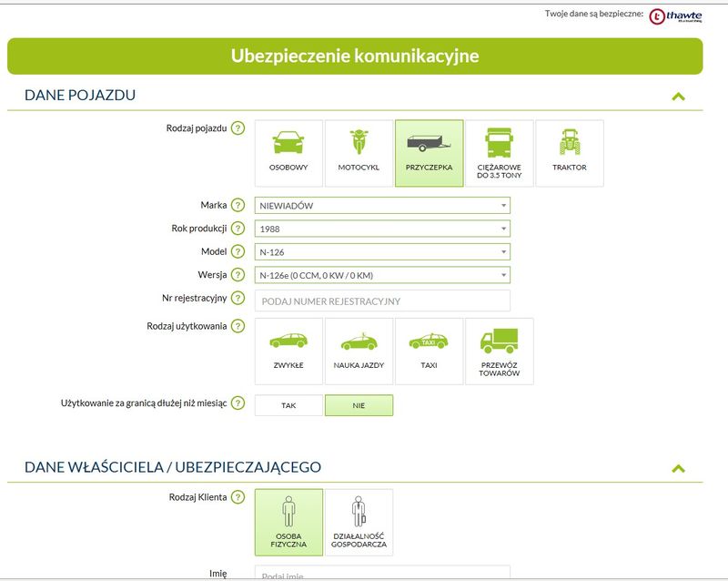Expand the Wersja dropdown list

382,275
